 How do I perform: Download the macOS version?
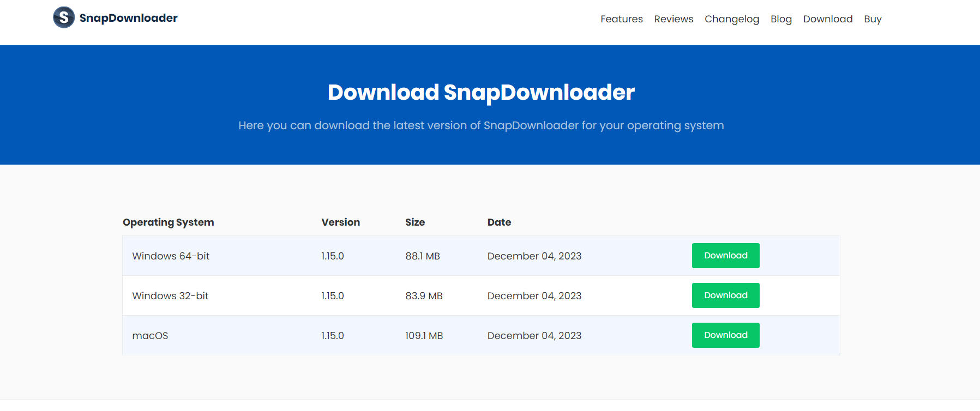pyautogui.click(x=725, y=335)
